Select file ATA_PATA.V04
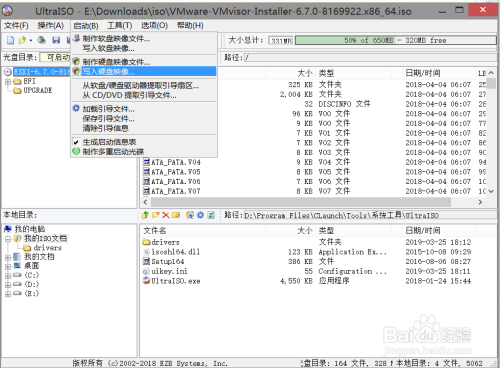Screen dimensions: 500x368 click(176, 162)
